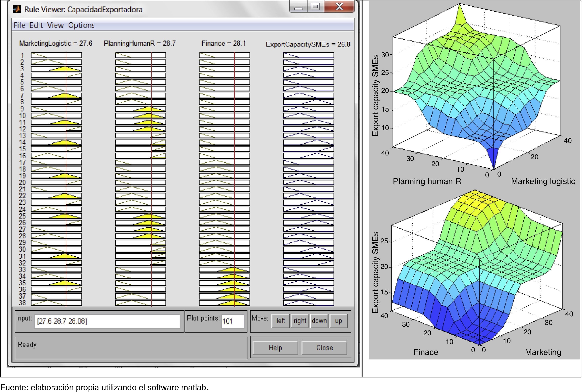Image resolution: width=584 pixels, height=392 pixels.
Task: Click the left move button
Action: click(x=280, y=321)
